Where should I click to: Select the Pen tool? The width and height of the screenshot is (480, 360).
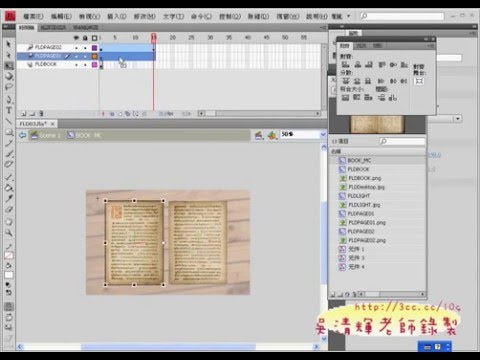[x=9, y=99]
